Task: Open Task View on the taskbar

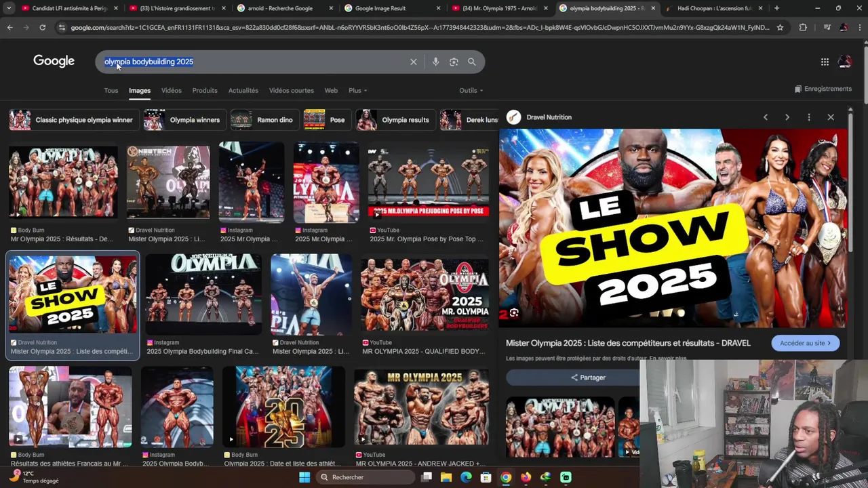Action: (x=427, y=477)
